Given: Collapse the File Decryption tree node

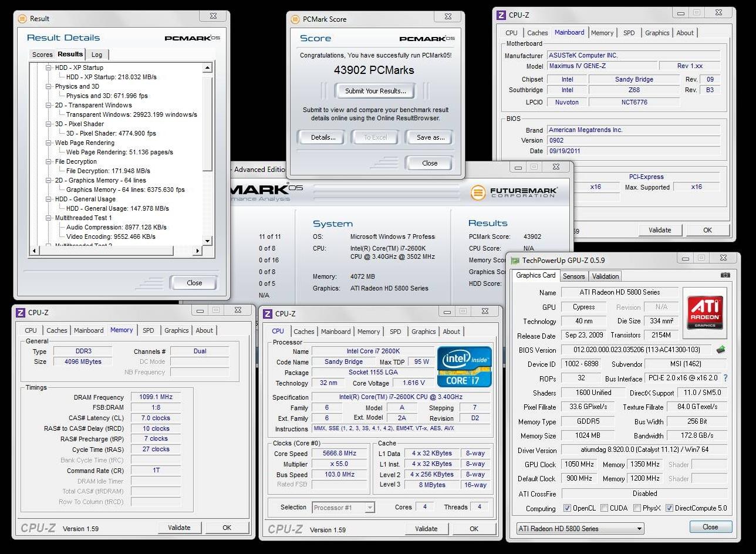Looking at the screenshot, I should tap(49, 161).
